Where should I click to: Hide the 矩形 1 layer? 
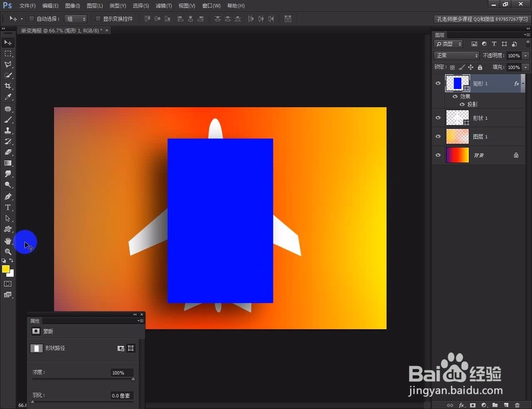click(x=438, y=84)
